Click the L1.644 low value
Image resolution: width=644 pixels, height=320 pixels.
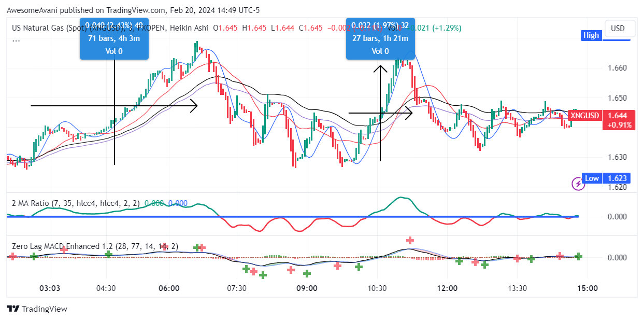pyautogui.click(x=283, y=28)
